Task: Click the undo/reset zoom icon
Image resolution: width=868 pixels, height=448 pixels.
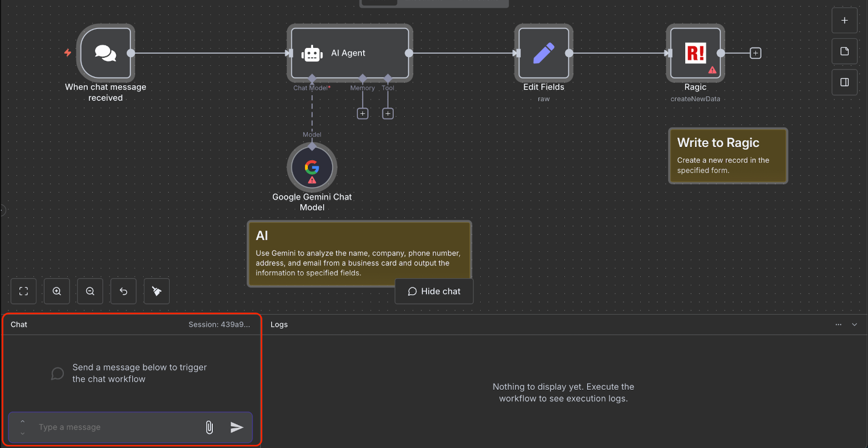Action: coord(124,291)
